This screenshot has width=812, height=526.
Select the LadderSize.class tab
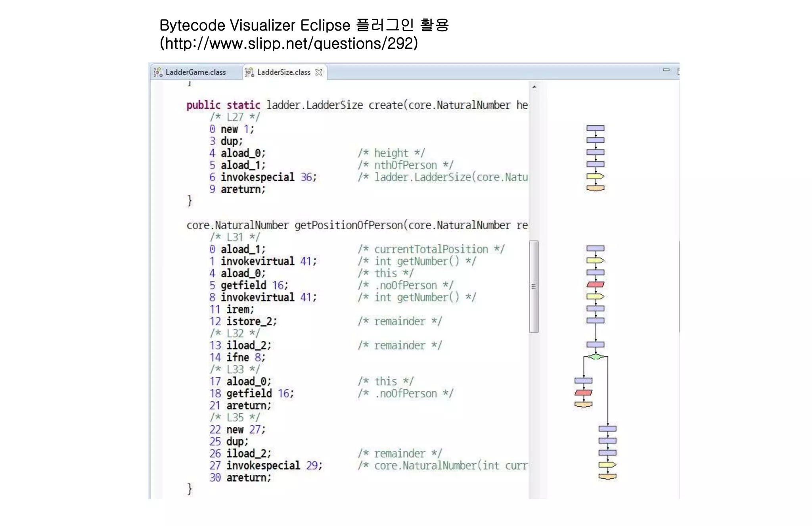click(x=283, y=72)
